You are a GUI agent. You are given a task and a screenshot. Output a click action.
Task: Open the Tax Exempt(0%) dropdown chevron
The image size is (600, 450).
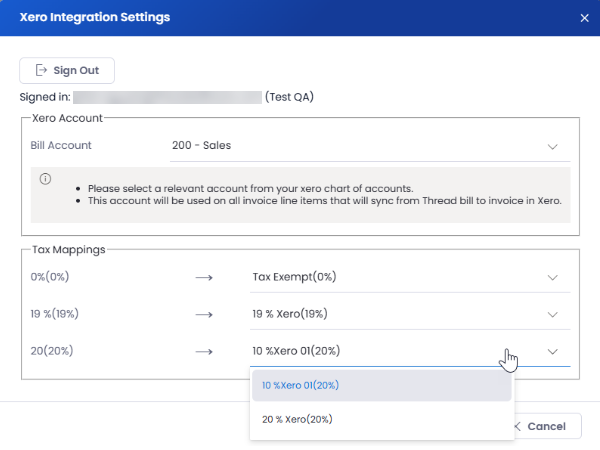tap(552, 277)
